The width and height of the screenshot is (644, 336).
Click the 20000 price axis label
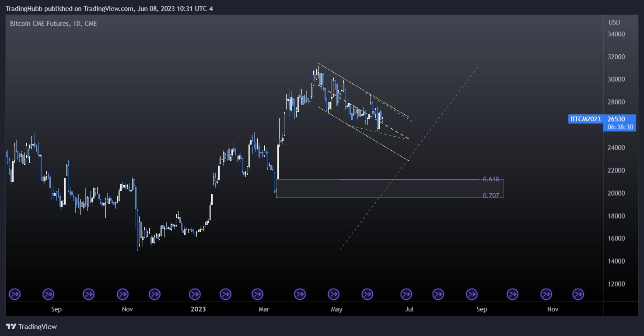[x=616, y=193]
